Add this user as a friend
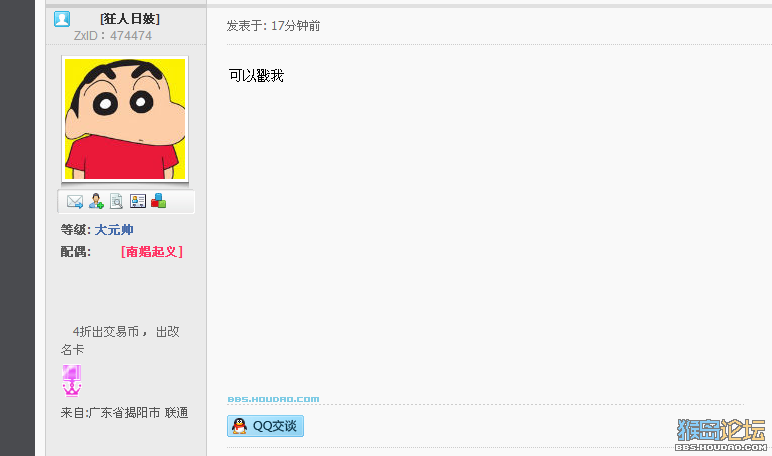 [96, 201]
